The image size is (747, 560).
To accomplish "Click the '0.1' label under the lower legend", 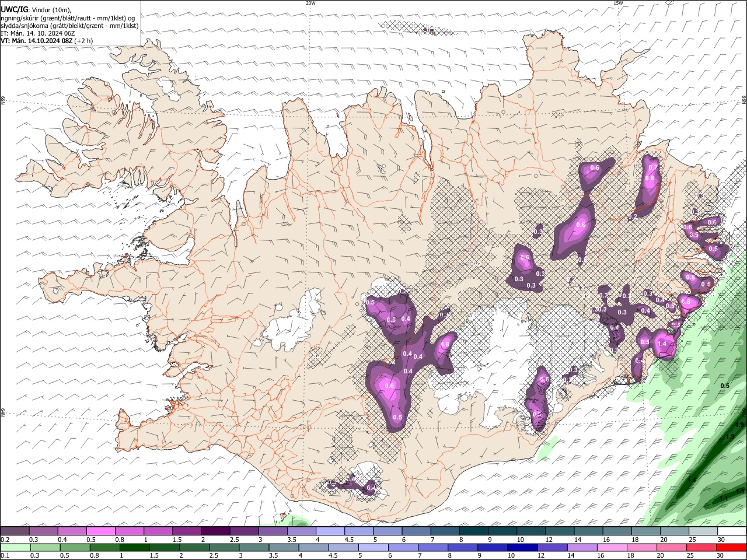I will pos(5,555).
